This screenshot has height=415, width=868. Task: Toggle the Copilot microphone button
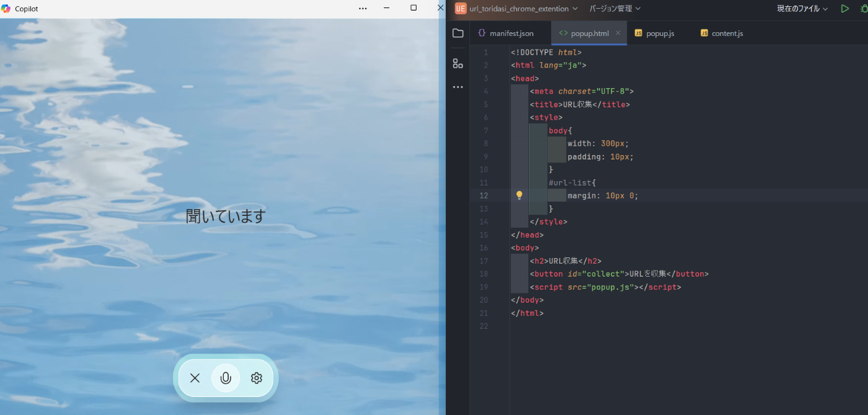[226, 378]
